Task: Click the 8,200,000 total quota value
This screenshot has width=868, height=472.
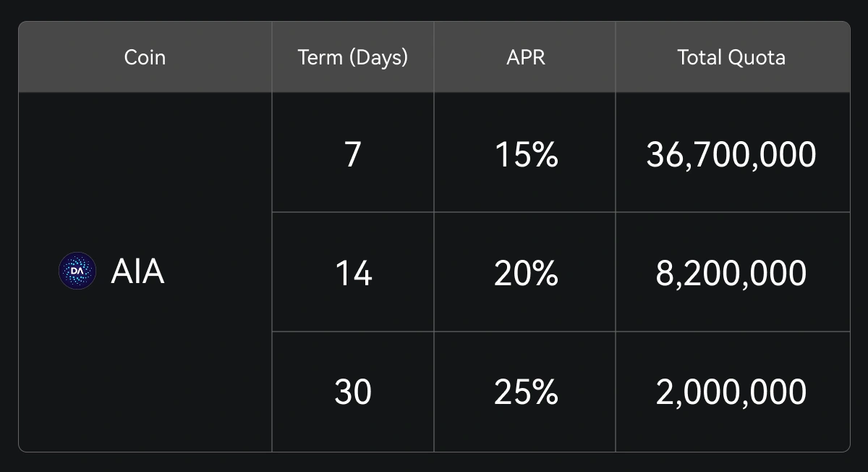Action: click(731, 273)
